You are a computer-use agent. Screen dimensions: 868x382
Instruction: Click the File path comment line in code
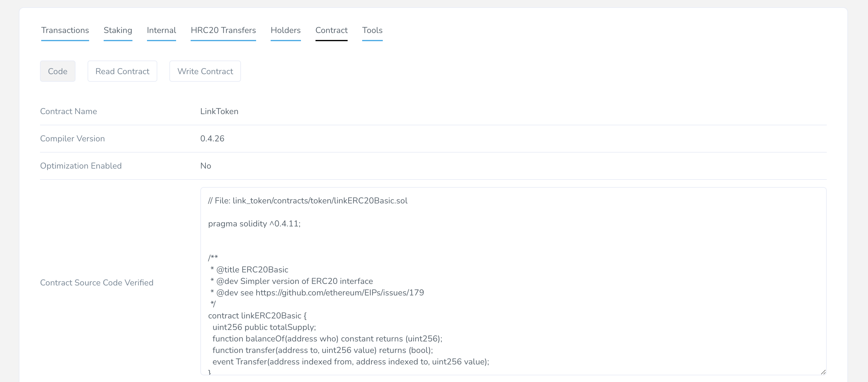(x=307, y=201)
